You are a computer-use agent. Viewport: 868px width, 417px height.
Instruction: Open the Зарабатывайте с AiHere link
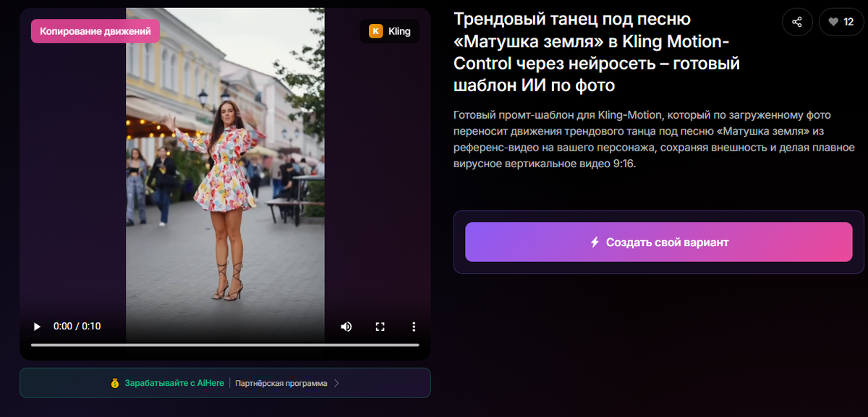[174, 383]
